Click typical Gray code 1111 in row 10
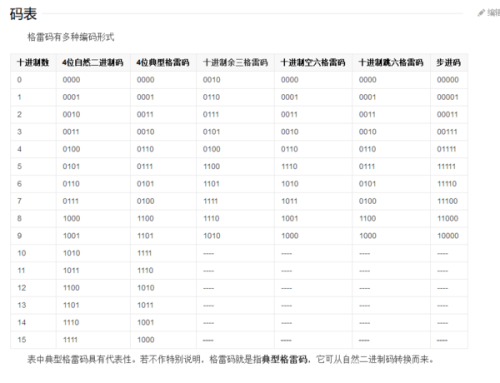The height and width of the screenshot is (383, 500). [x=145, y=253]
